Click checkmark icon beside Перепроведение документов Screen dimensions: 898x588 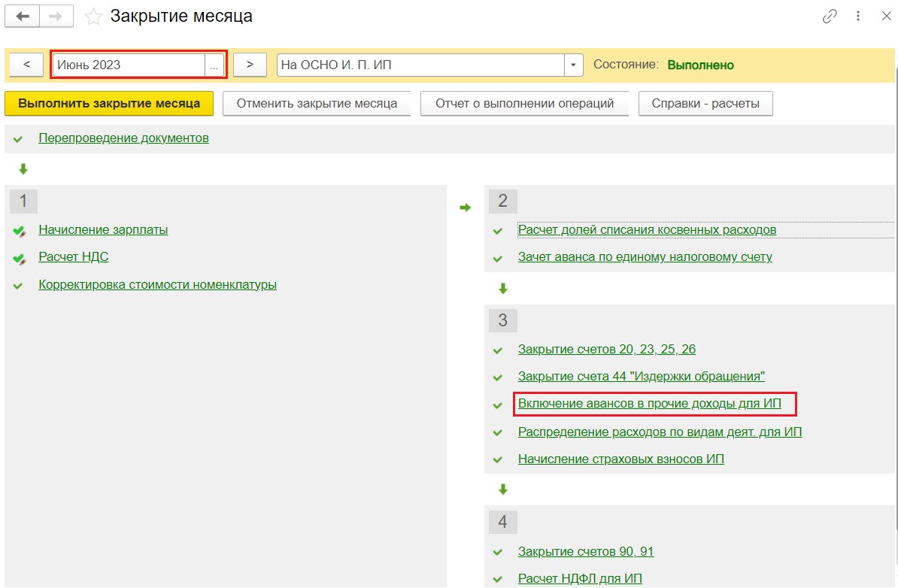tap(18, 139)
